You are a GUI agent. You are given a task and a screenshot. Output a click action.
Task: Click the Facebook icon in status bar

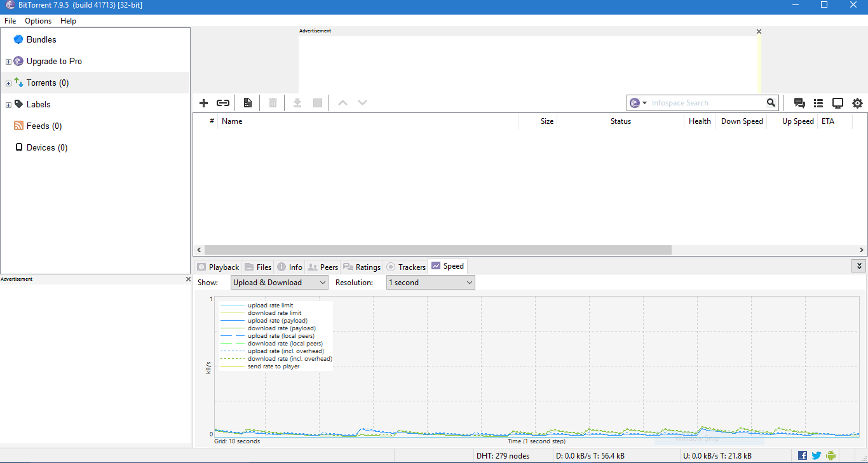803,455
